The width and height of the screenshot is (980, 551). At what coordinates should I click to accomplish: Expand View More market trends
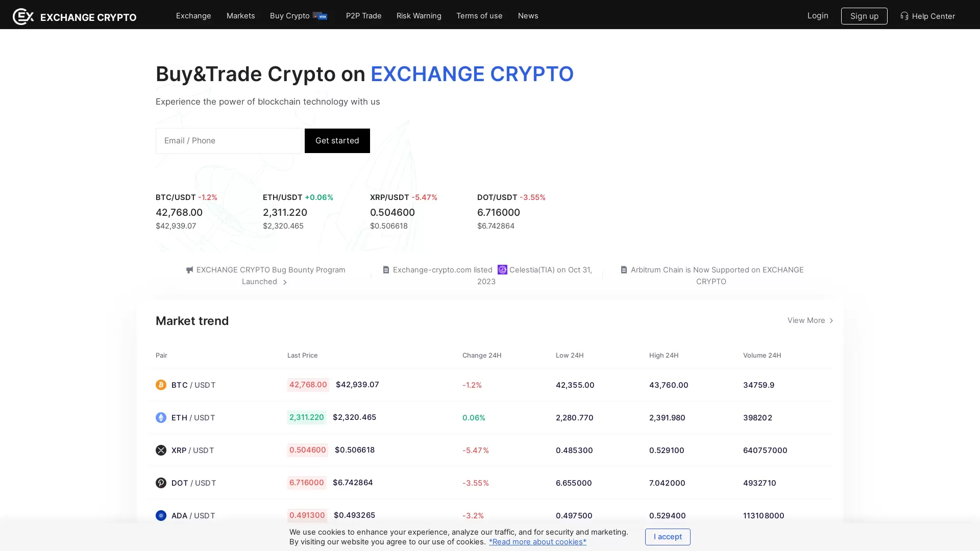pyautogui.click(x=810, y=320)
